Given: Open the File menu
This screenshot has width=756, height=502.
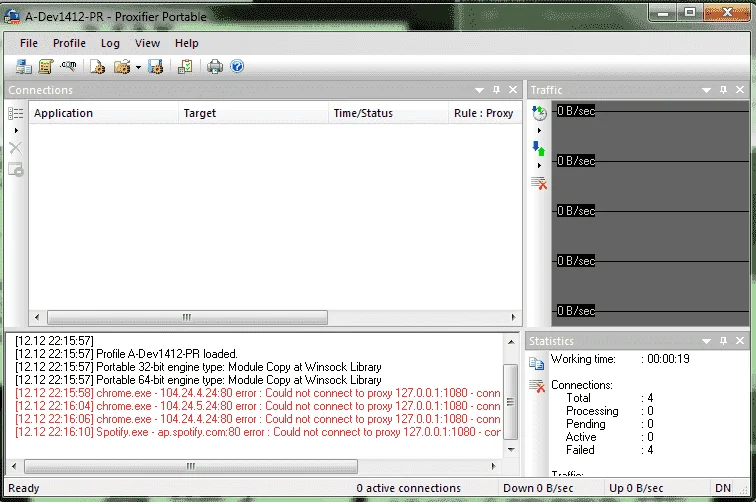Looking at the screenshot, I should [28, 43].
